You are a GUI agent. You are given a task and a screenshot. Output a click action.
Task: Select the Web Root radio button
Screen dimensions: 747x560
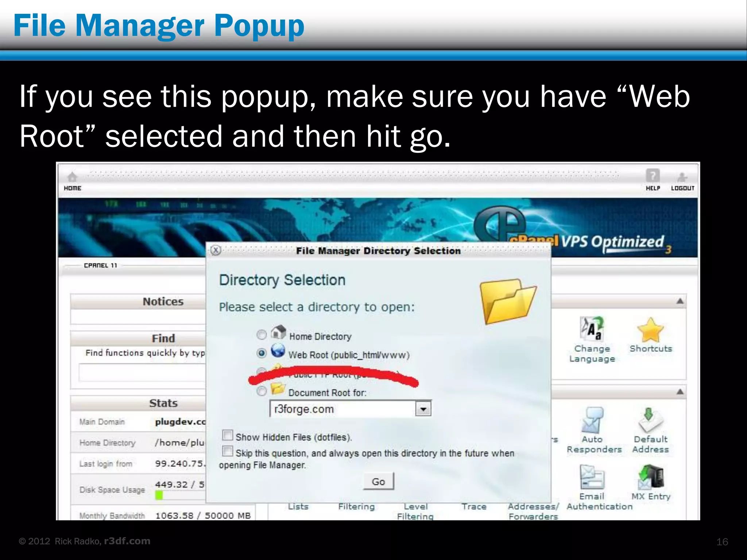tap(262, 353)
